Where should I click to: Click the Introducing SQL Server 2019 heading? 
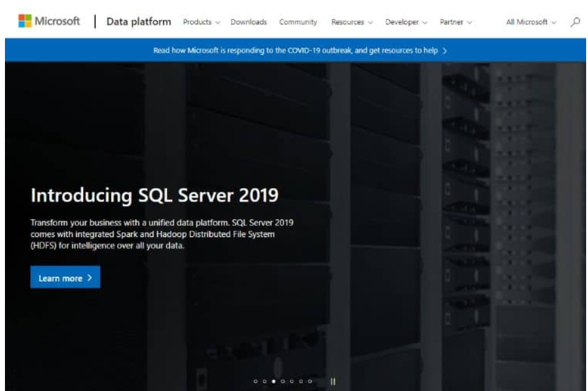pyautogui.click(x=154, y=195)
